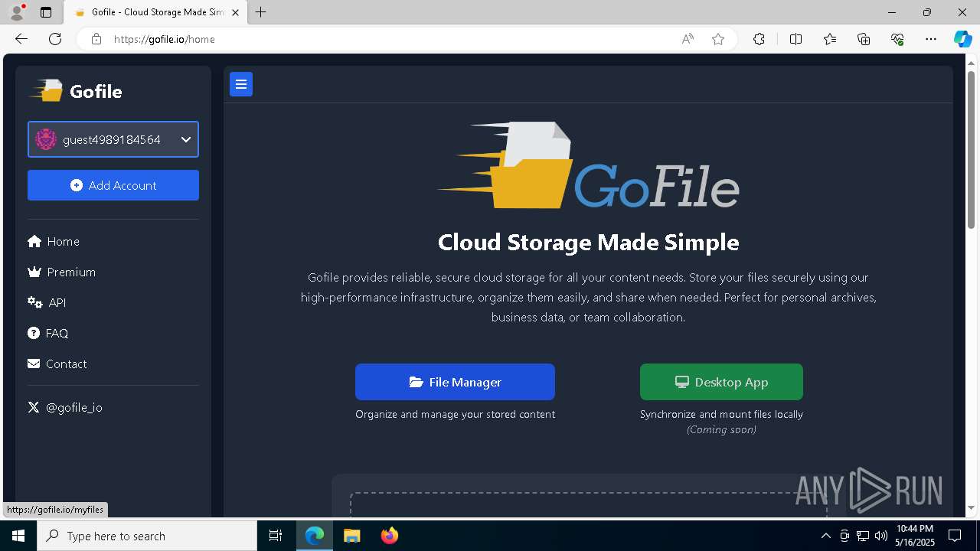Open the Copilot sidebar icon
The image size is (980, 551).
[x=962, y=39]
